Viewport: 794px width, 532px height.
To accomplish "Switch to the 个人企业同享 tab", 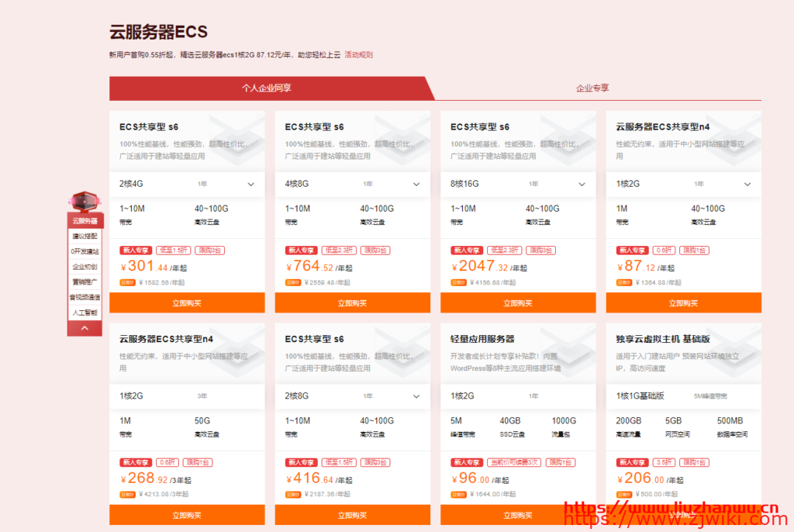I will tap(267, 88).
